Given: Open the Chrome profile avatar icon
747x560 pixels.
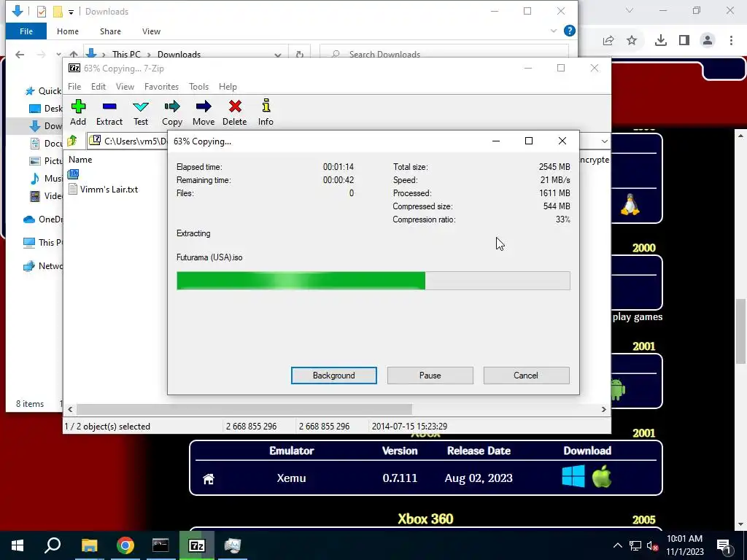Looking at the screenshot, I should click(x=708, y=41).
